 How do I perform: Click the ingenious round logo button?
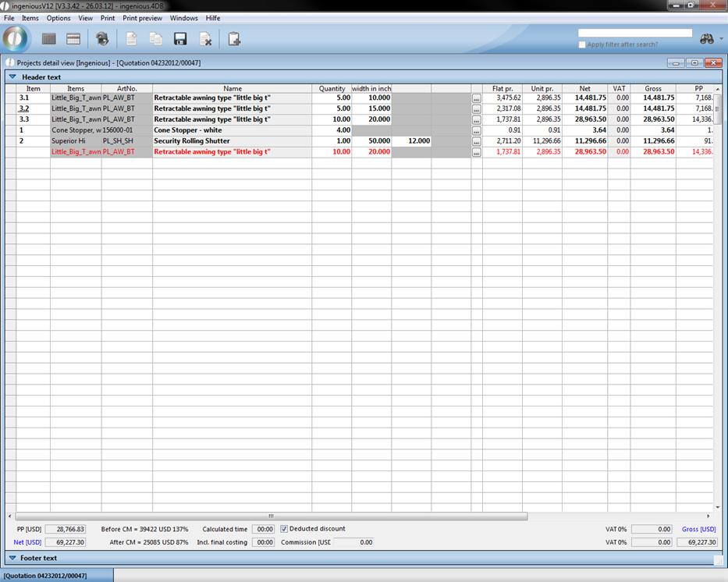coord(16,38)
